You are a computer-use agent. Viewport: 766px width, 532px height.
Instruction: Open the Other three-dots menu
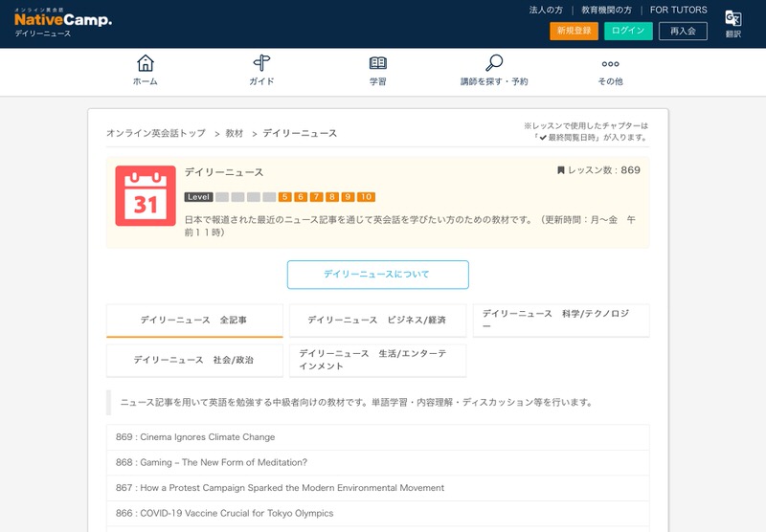coord(610,63)
